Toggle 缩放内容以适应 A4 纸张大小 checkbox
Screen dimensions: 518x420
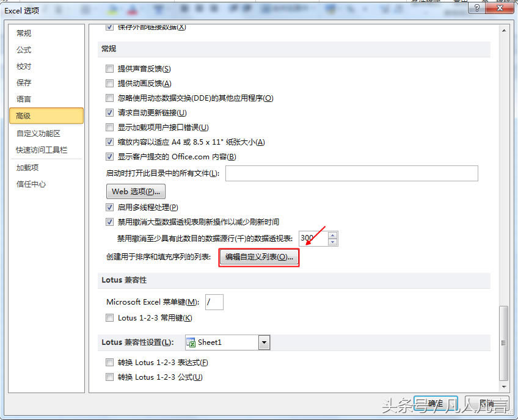coord(109,142)
